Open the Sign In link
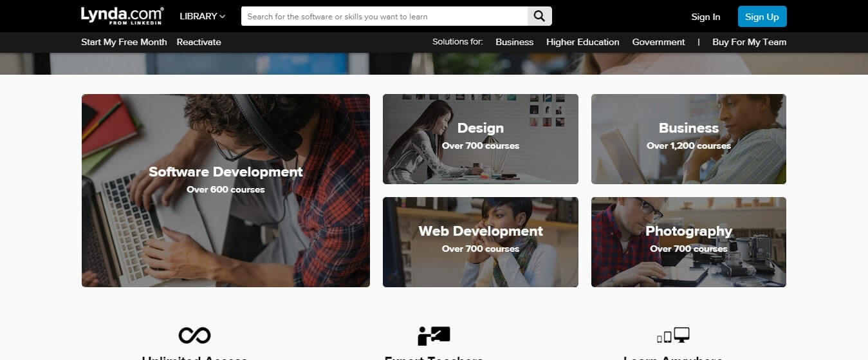The image size is (868, 360). tap(706, 17)
